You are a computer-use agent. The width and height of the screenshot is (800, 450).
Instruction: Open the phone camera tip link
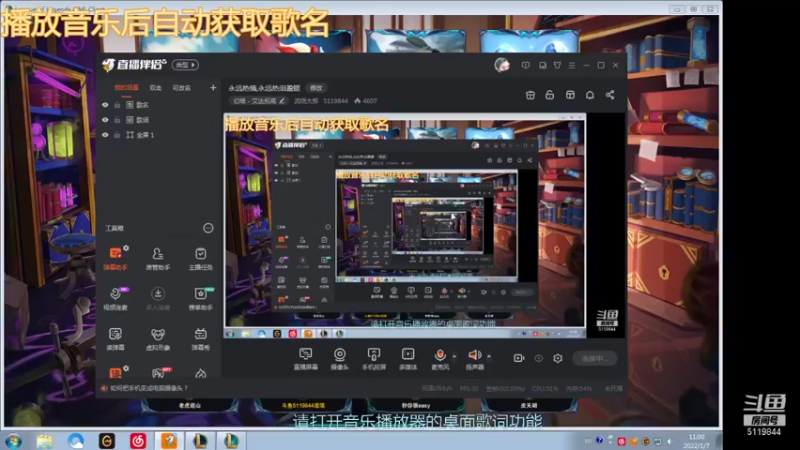coord(149,388)
